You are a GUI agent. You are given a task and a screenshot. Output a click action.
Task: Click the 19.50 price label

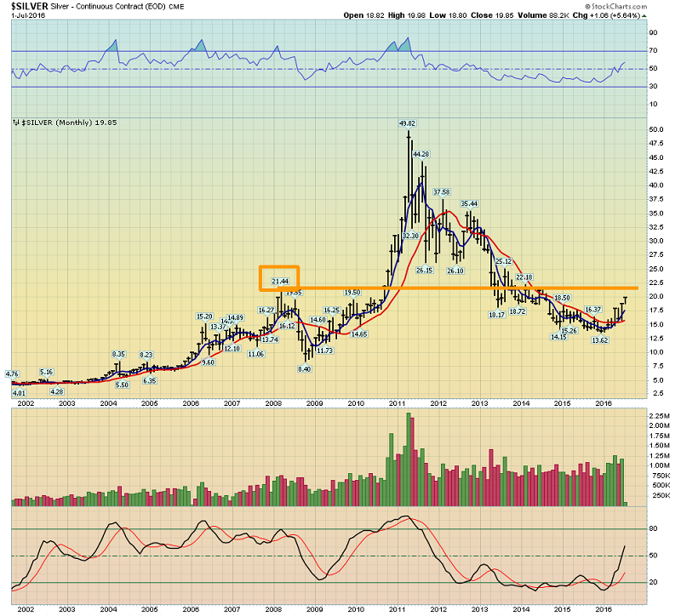352,293
